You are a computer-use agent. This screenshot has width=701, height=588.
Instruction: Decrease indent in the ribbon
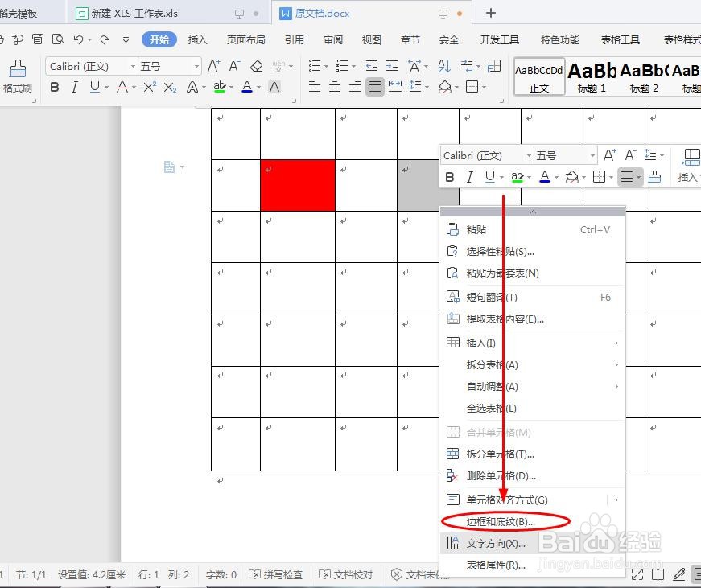tap(372, 66)
